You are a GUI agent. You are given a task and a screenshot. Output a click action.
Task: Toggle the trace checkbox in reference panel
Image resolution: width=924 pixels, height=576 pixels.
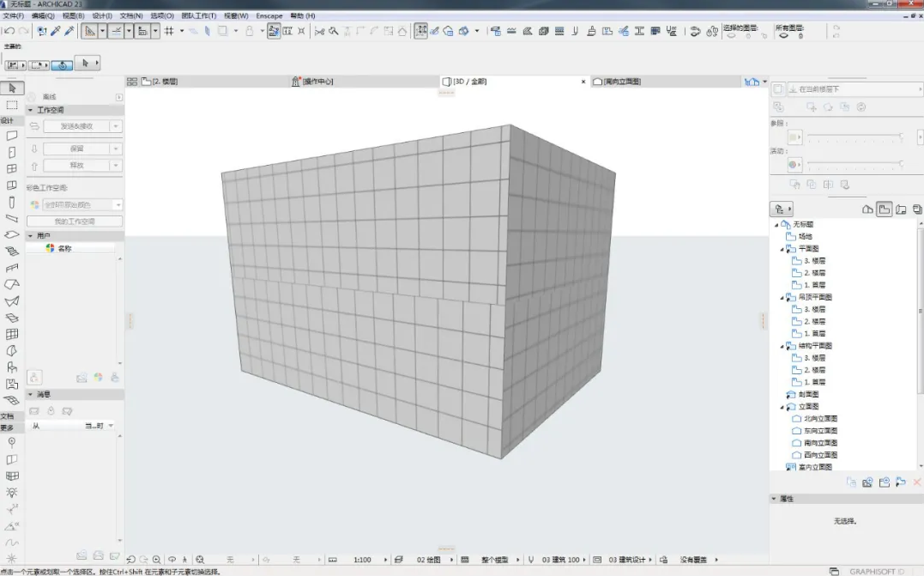click(778, 89)
